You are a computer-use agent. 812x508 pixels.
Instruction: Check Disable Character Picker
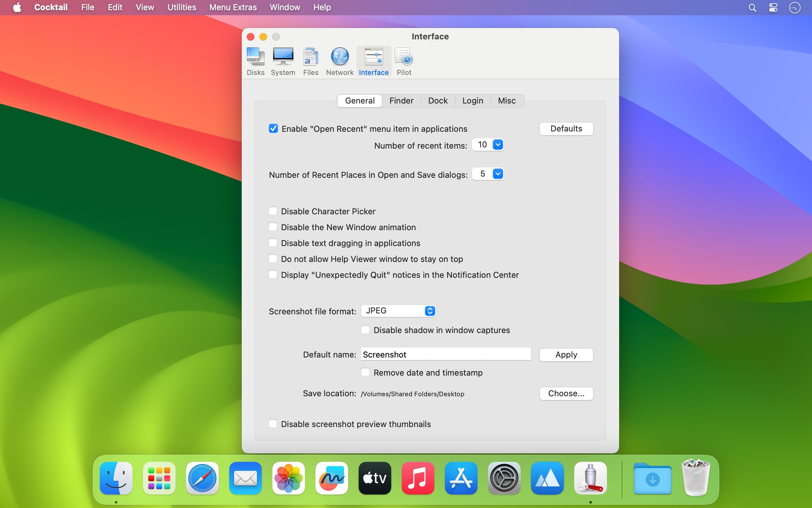coord(273,211)
